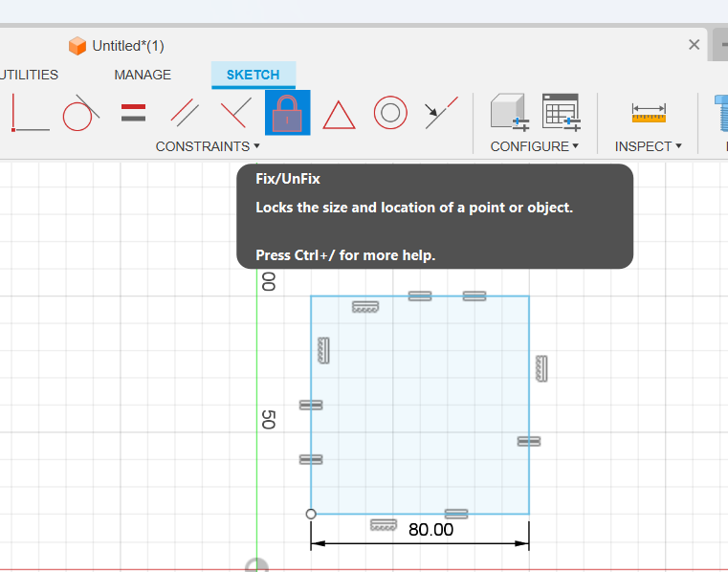Open the MANAGE tab
The height and width of the screenshot is (572, 728).
[x=143, y=75]
